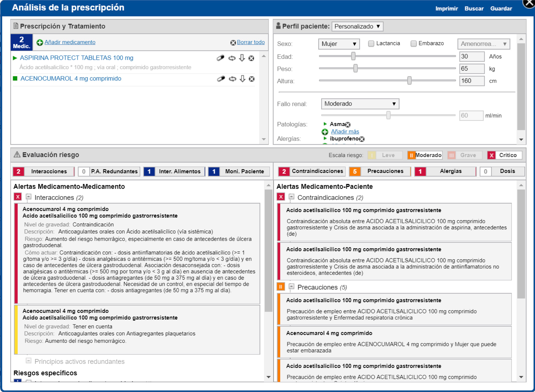Open the Sexo dropdown showing Mujer
Viewport: 535px width, 392px height.
339,44
